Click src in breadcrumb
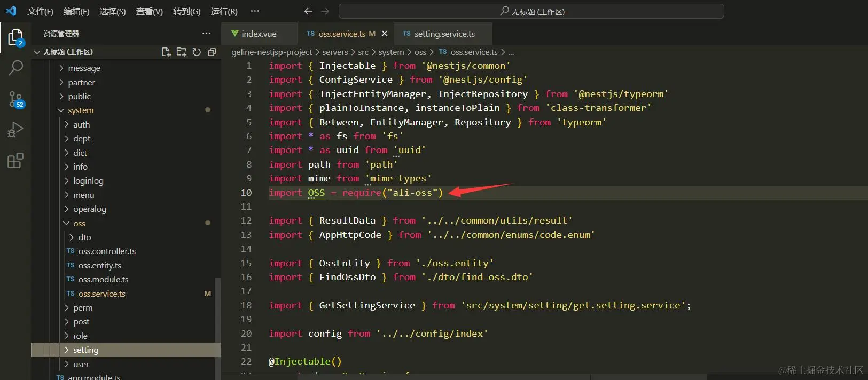Screen dimensions: 868x380 pos(363,52)
